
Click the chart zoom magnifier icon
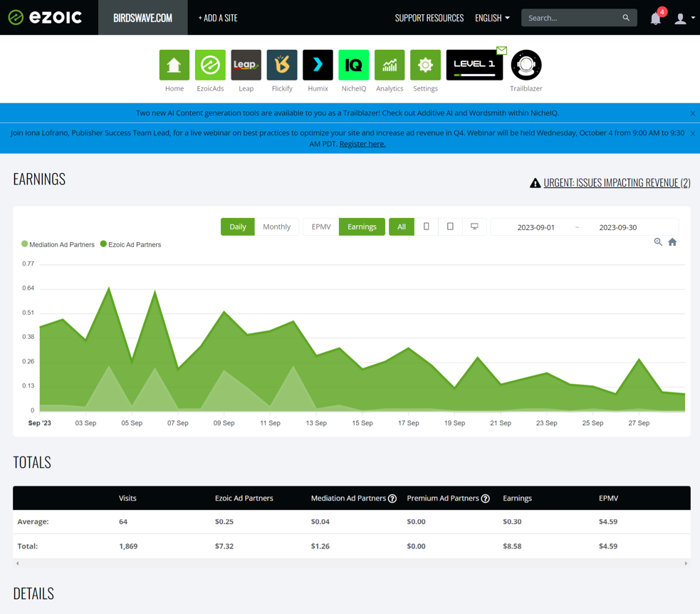pos(658,242)
